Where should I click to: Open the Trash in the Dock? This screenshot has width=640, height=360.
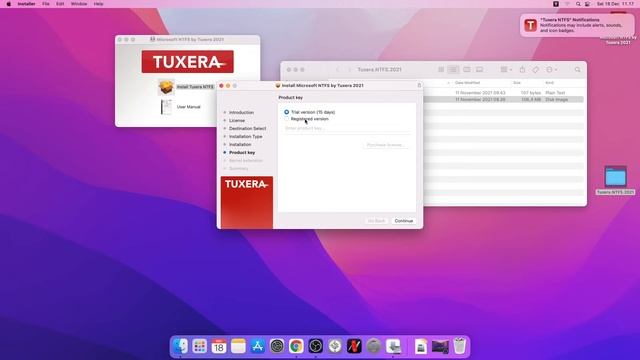[460, 346]
